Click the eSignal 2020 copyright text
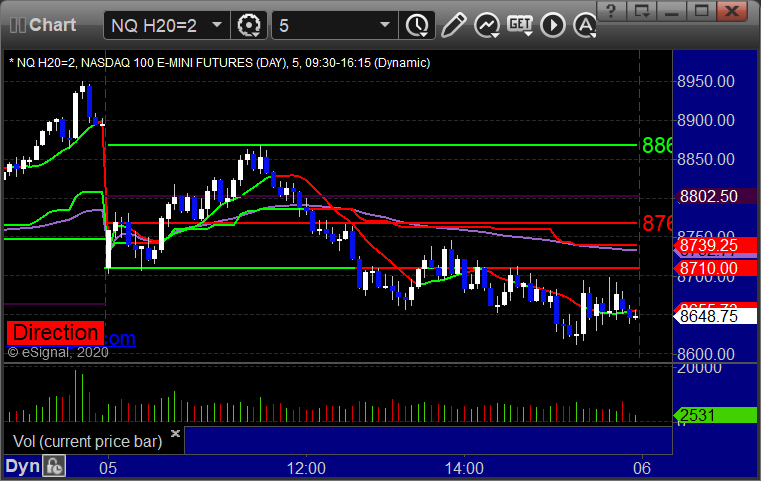The height and width of the screenshot is (481, 761). [58, 352]
